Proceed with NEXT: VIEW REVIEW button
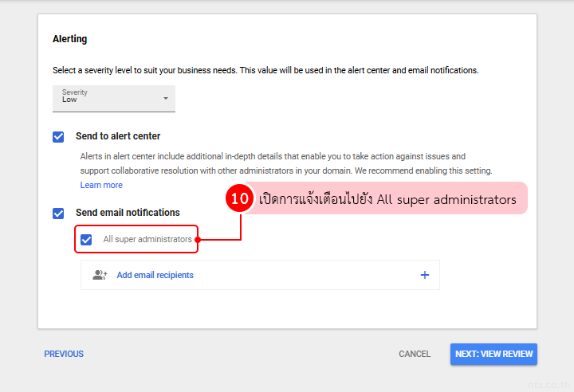The width and height of the screenshot is (574, 392). pyautogui.click(x=493, y=354)
